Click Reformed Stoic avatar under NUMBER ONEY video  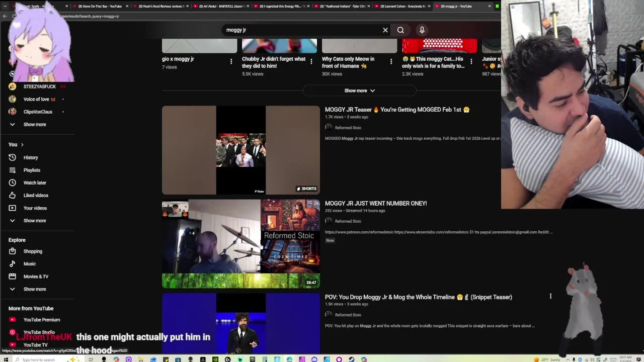[329, 221]
